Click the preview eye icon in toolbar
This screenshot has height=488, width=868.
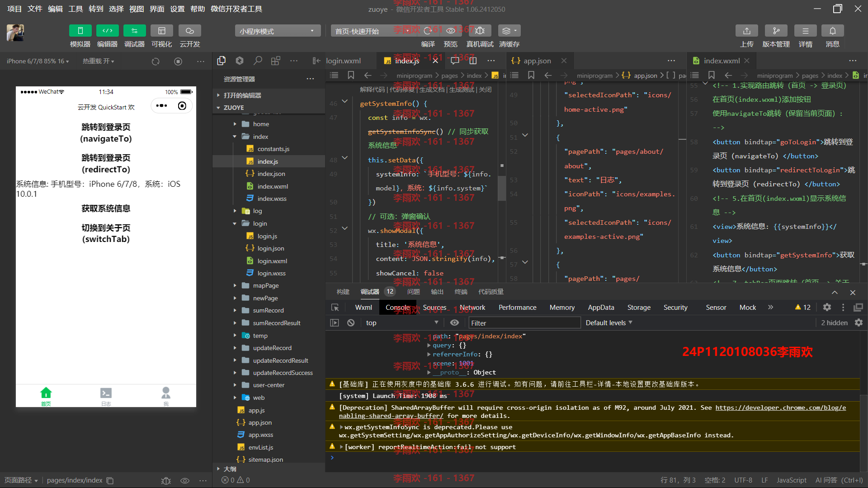(451, 31)
